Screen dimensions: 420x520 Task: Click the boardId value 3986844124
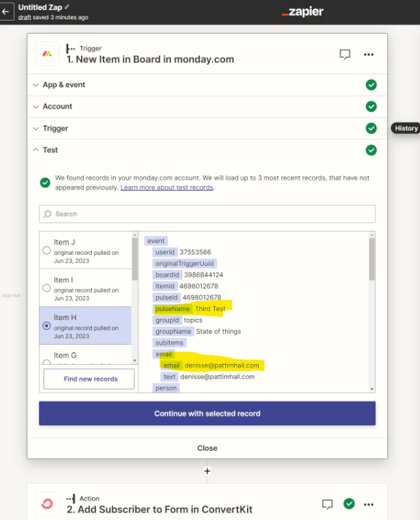pos(203,275)
